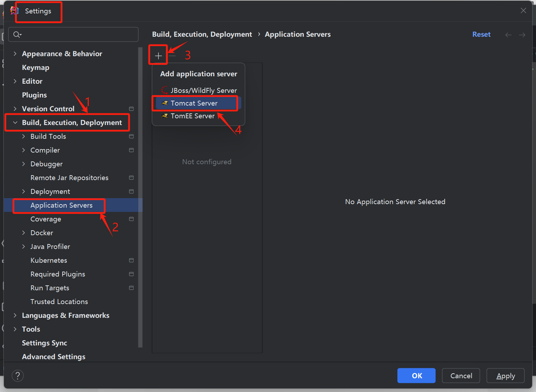Open the Coverage settings page
This screenshot has width=536, height=392.
(x=46, y=219)
